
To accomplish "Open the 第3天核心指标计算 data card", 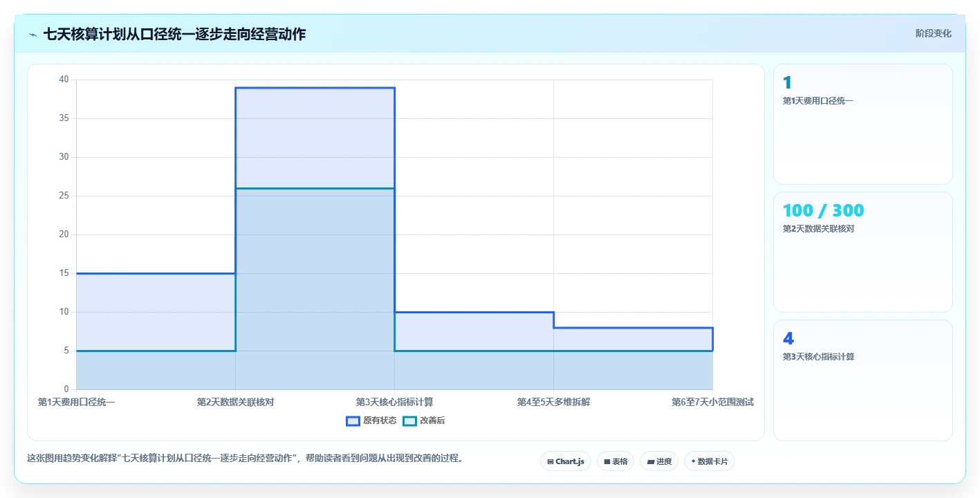I will coord(863,380).
